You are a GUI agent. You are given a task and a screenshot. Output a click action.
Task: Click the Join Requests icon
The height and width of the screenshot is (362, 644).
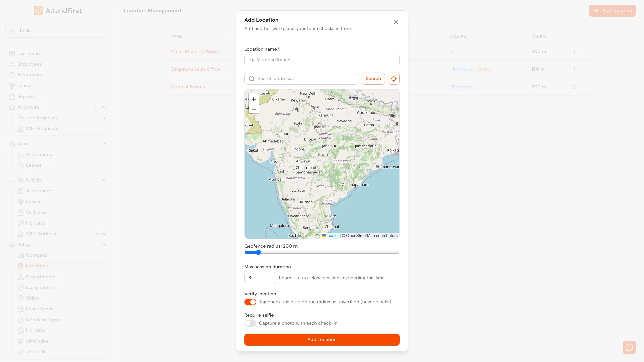[x=21, y=118]
